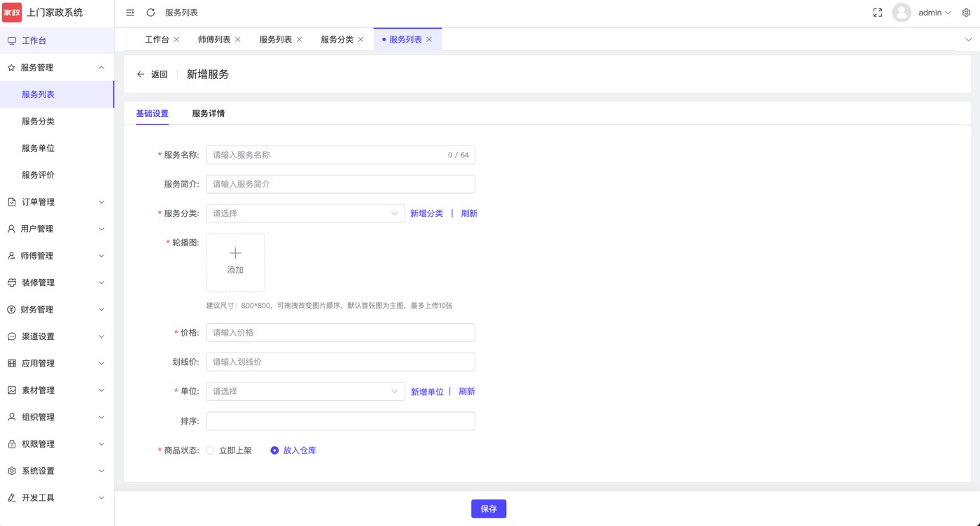Expand 应用管理 in the sidebar
Screen dimensions: 980x526
tap(57, 364)
